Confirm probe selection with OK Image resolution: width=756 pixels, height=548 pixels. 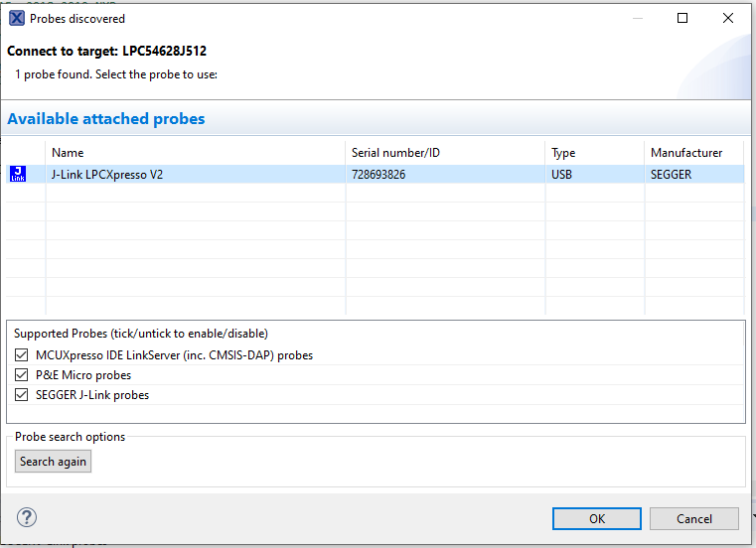click(x=596, y=518)
